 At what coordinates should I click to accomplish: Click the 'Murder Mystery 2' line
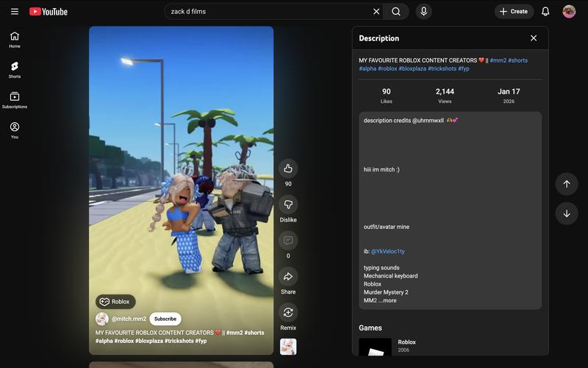pos(386,292)
